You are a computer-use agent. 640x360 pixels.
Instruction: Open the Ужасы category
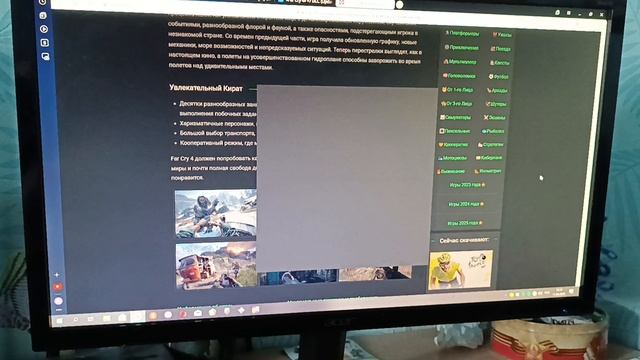click(x=502, y=35)
